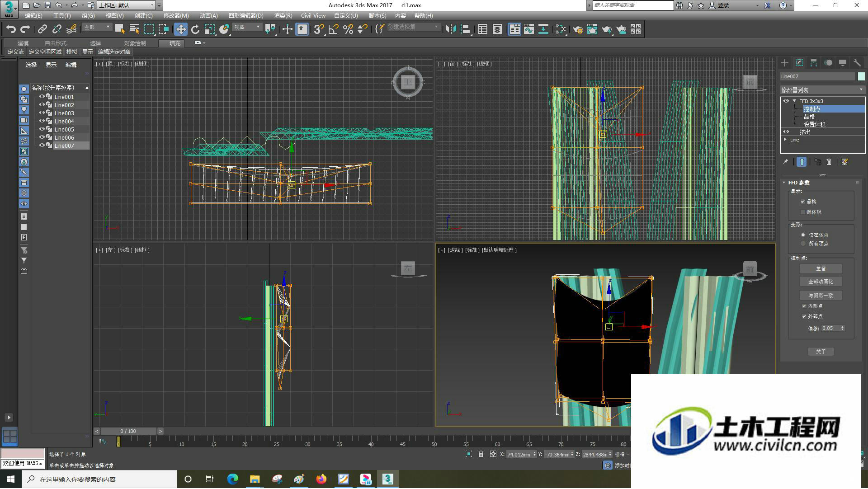Activate Bind to Space Warp tool
Screen dimensions: 868x489
[71, 29]
